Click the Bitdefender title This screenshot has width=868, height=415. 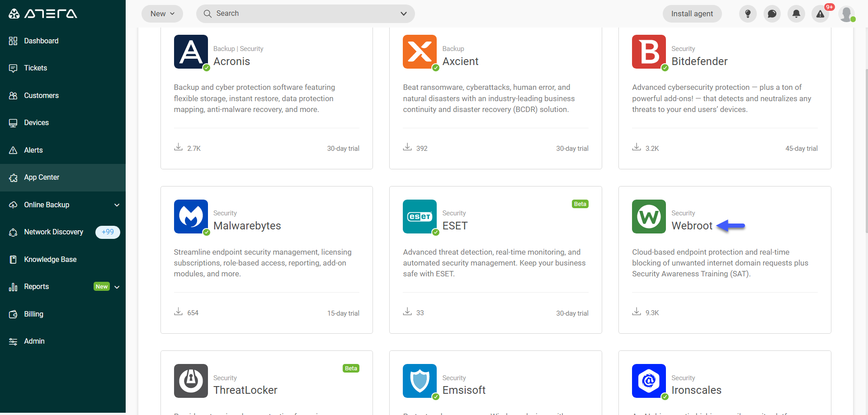click(x=699, y=61)
